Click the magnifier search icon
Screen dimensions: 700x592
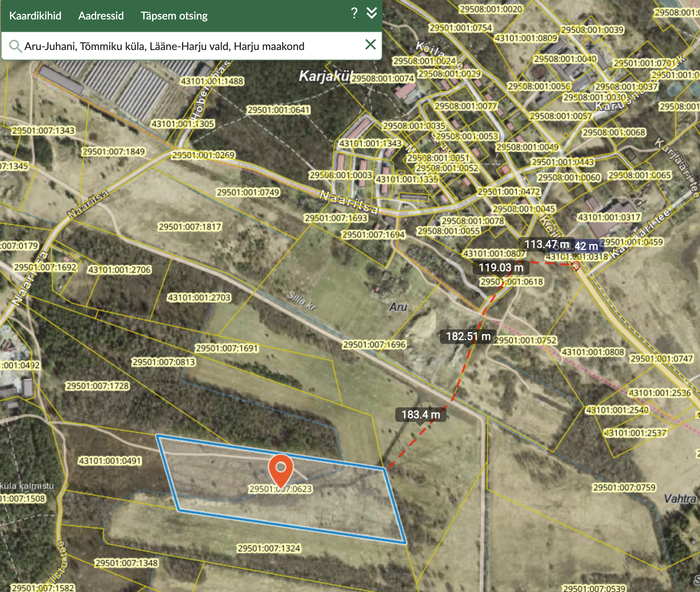pyautogui.click(x=15, y=46)
